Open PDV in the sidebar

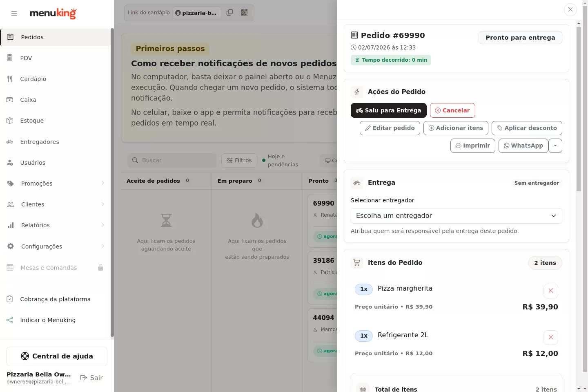tap(55, 58)
